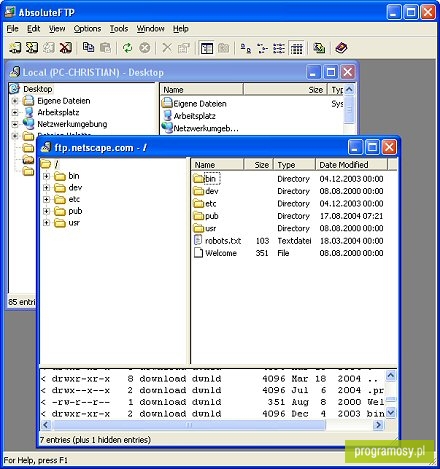The image size is (440, 469).
Task: Switch to List view
Action: (279, 48)
